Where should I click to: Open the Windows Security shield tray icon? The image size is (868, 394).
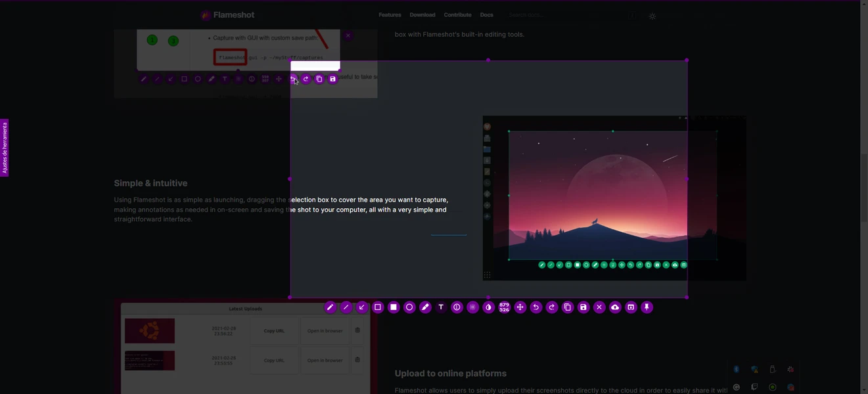coord(755,370)
